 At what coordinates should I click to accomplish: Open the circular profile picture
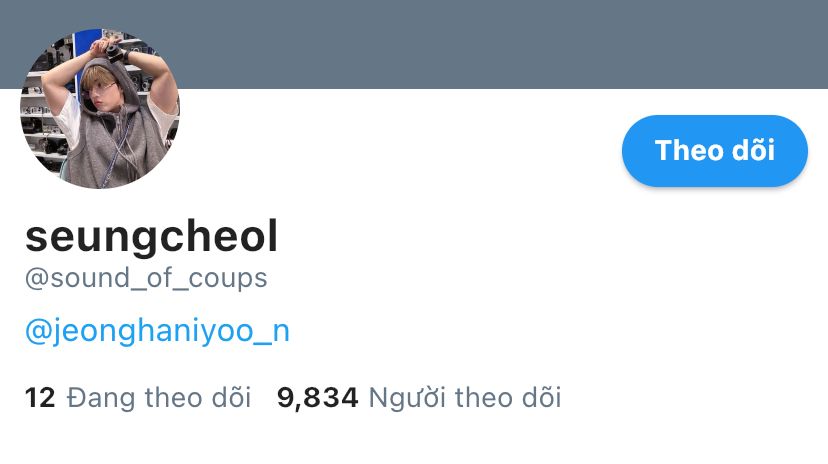point(100,109)
